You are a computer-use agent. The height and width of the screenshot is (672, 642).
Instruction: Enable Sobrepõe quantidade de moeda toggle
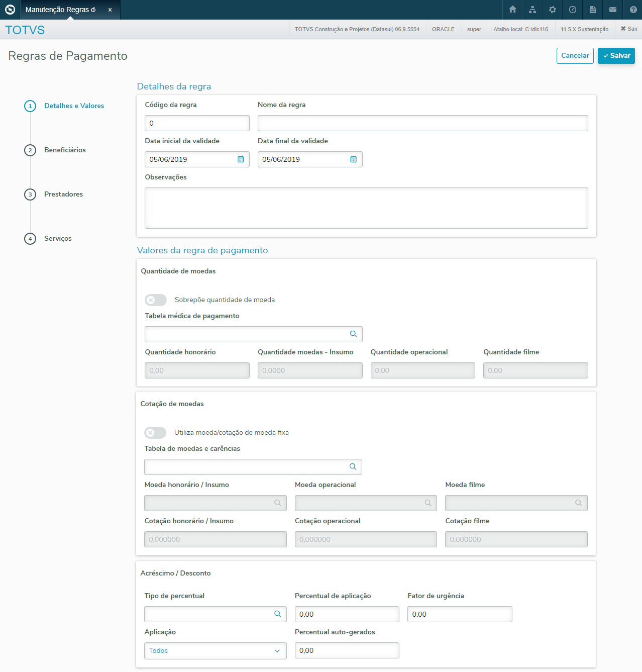coord(156,300)
